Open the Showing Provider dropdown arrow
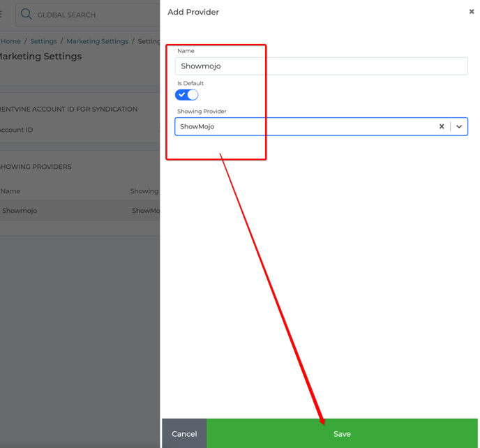The height and width of the screenshot is (448, 480). click(459, 126)
